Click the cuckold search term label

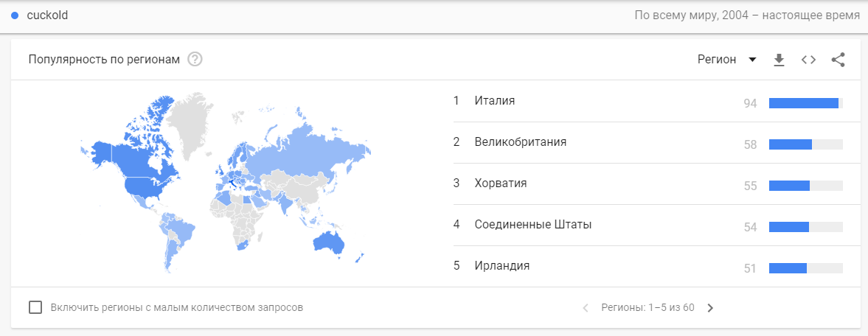47,15
